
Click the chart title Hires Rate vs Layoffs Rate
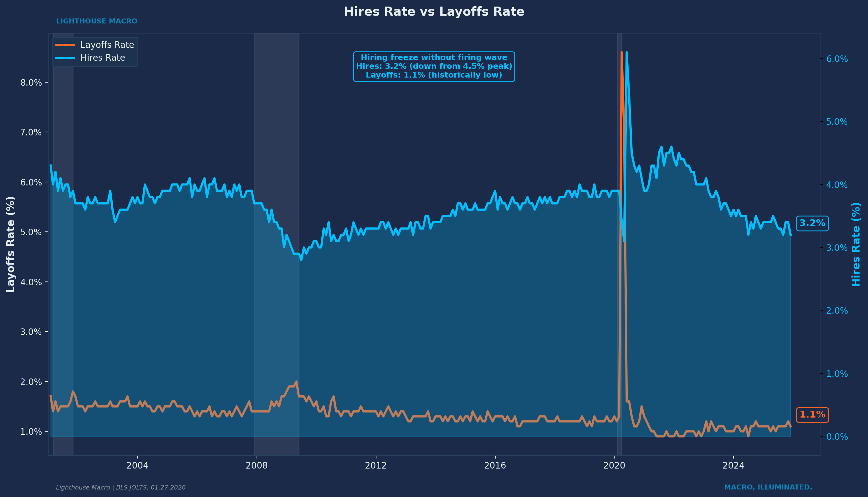click(x=434, y=12)
